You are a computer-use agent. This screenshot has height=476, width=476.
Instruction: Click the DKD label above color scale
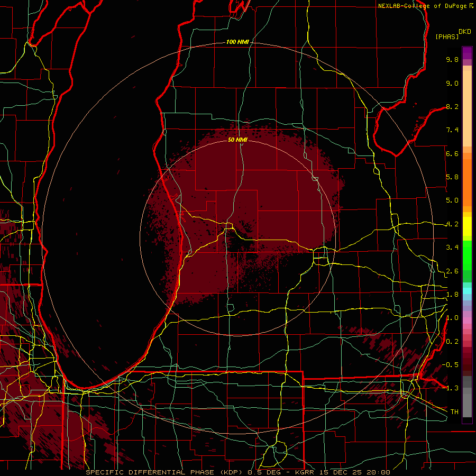pyautogui.click(x=464, y=32)
